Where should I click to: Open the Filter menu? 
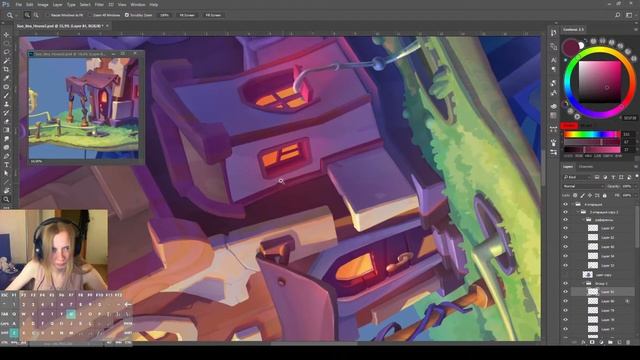(99, 4)
